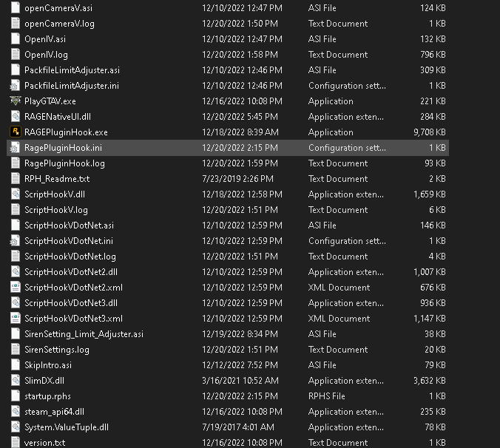Select the file name RAGENativeUI.dll

pos(58,117)
